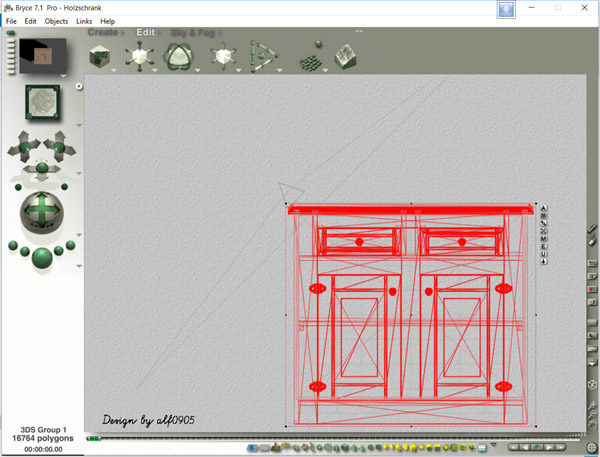
Task: Open Nano preview options triangle
Action: (64, 76)
